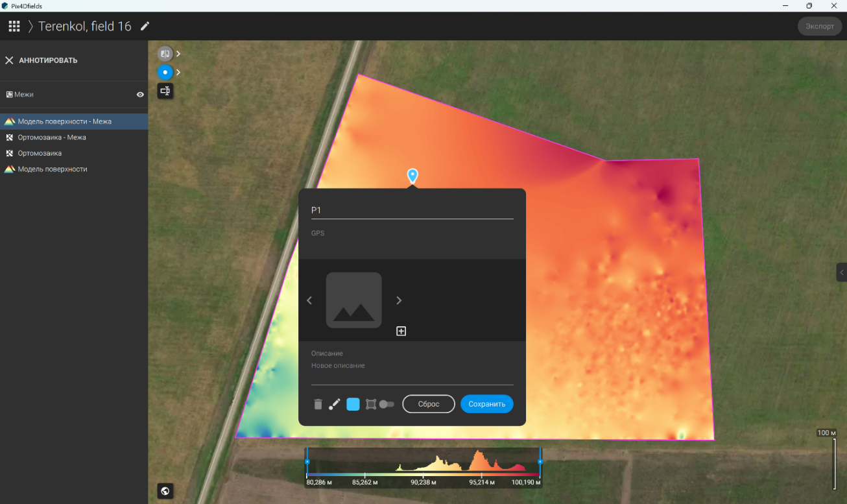Click the globe basemap icon
The image size is (847, 504).
(x=165, y=491)
